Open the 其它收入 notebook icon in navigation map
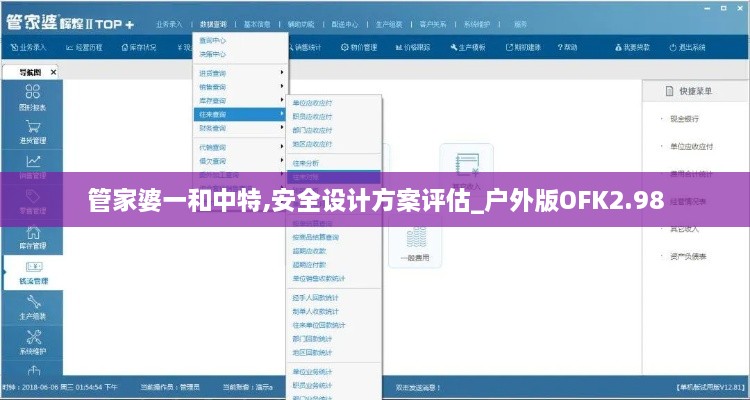 467,163
